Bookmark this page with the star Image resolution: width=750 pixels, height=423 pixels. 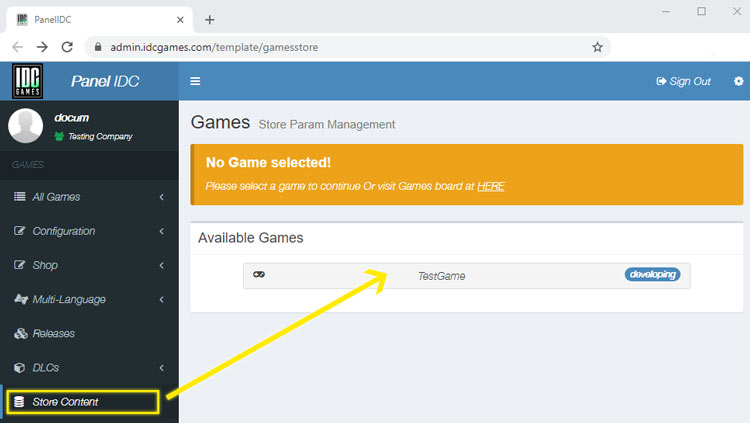(x=597, y=47)
